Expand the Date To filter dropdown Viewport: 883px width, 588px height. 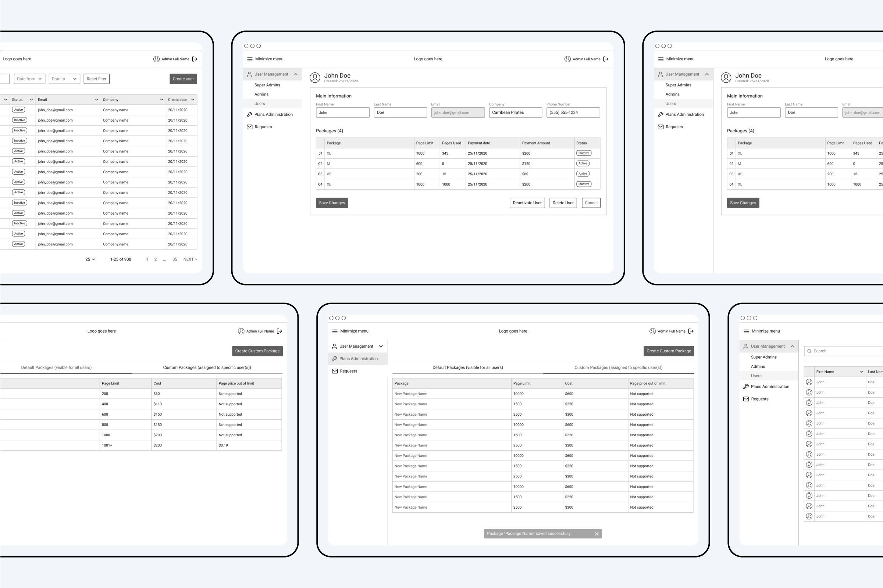click(x=63, y=79)
